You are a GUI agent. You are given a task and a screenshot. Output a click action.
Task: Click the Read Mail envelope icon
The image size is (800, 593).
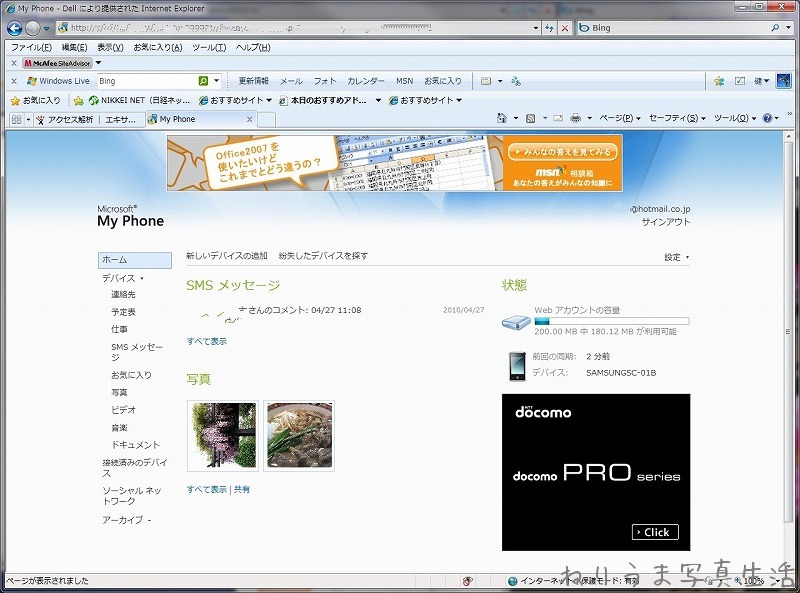pyautogui.click(x=558, y=118)
